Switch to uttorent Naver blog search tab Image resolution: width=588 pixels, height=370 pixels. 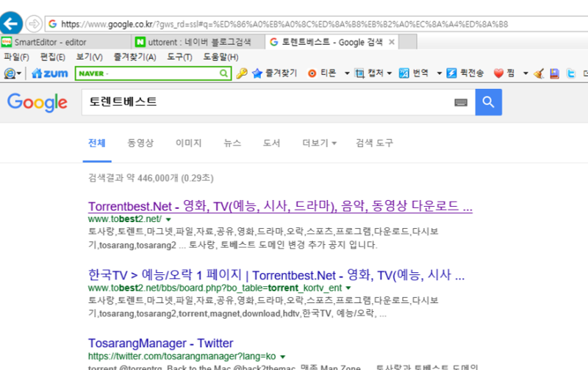198,42
